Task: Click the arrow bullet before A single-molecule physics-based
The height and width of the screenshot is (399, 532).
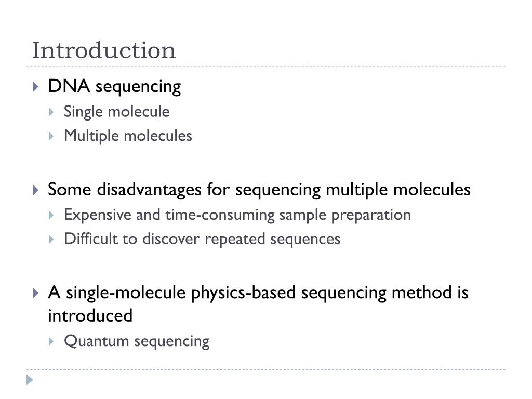Action: tap(36, 293)
